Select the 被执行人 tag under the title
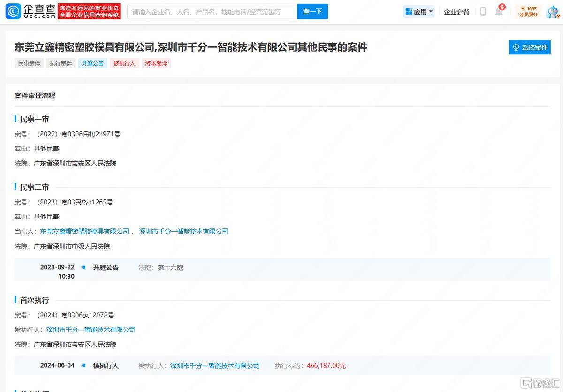 [125, 63]
